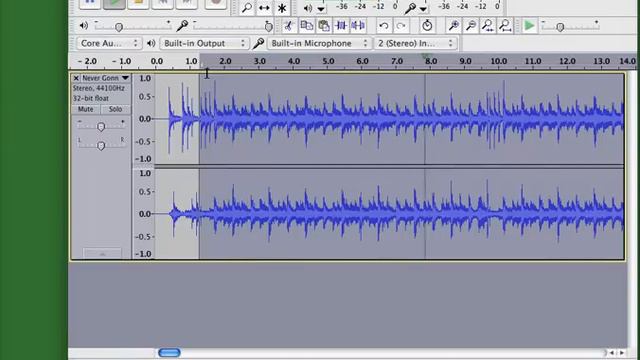Mute the Never Gonn track

tap(86, 109)
